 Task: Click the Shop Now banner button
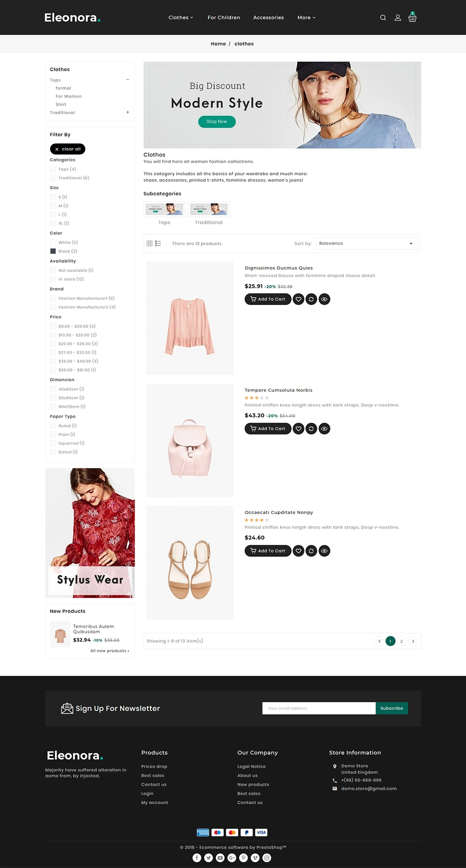217,122
